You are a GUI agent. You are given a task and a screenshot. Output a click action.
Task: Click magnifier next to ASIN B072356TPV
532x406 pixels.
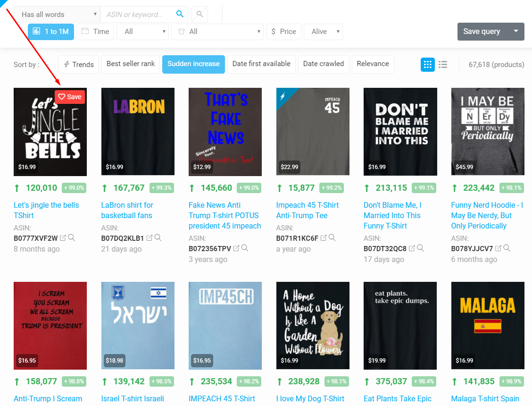pos(245,248)
